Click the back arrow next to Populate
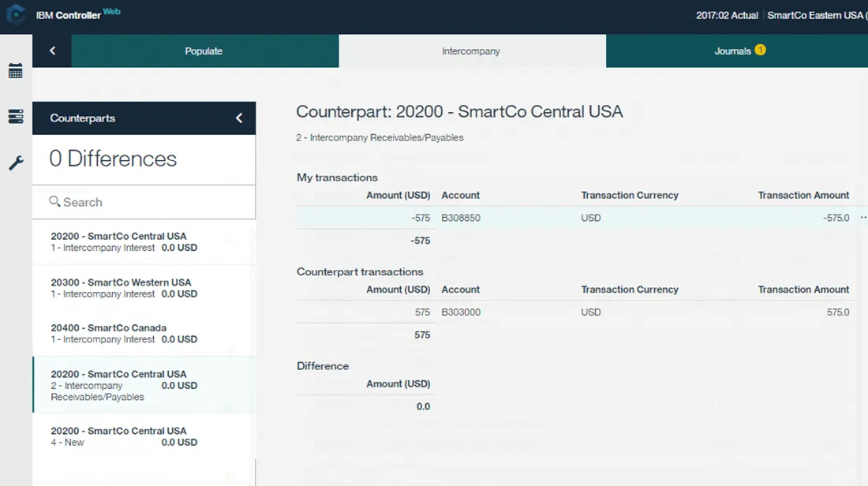Screen dimensions: 868x486 pos(52,51)
